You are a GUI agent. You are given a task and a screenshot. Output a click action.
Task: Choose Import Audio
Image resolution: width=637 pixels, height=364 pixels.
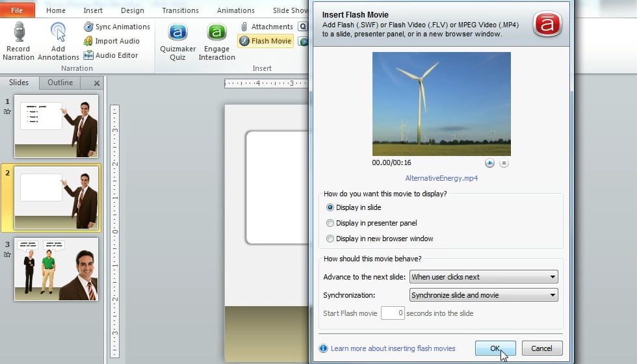coord(111,41)
